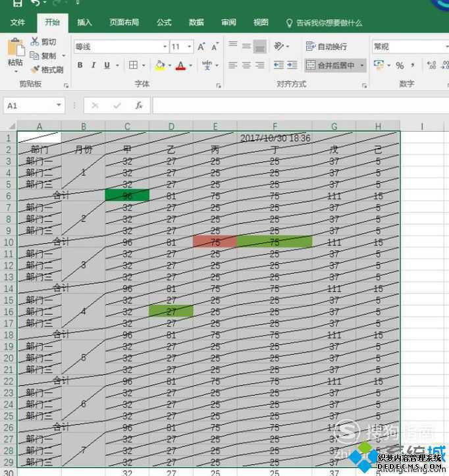Switch to the 页面布局 tab
The width and height of the screenshot is (449, 476).
[124, 22]
